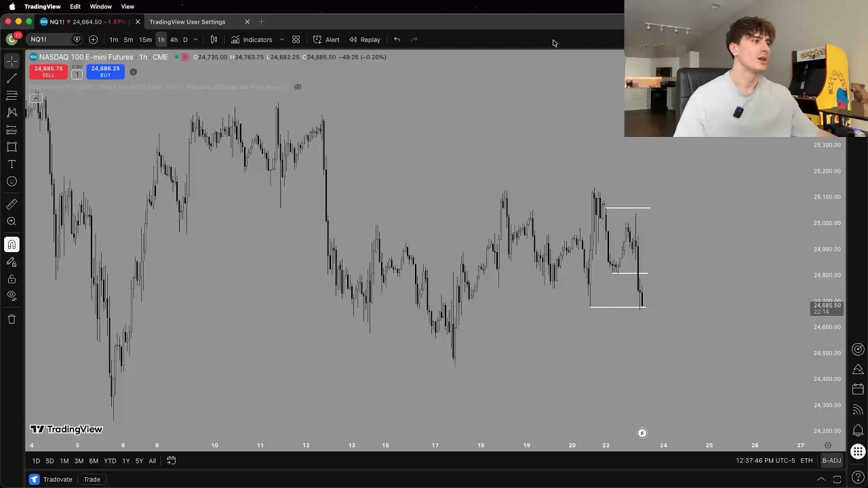868x488 pixels.
Task: Open the indicator templates grid
Action: [296, 39]
